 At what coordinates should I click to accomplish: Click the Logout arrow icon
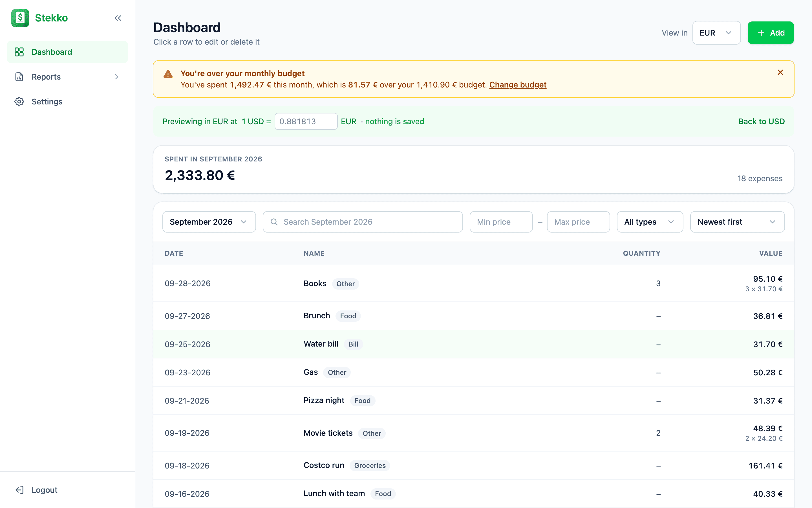(19, 490)
